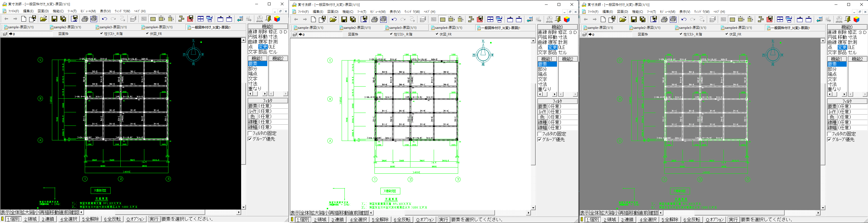This screenshot has height=223, width=868.
Task: Click canvas vertical scrollbar up arrow in right window
Action: pyautogui.click(x=823, y=41)
